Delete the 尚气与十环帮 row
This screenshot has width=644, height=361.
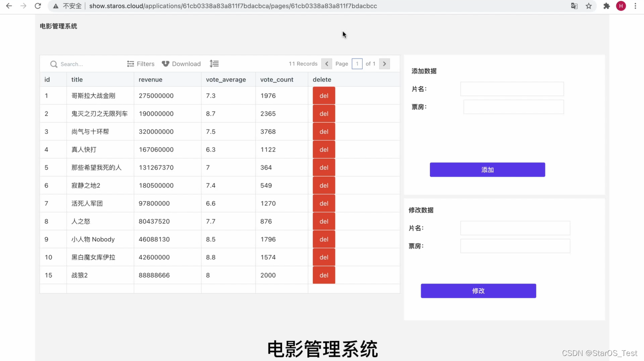[324, 132]
